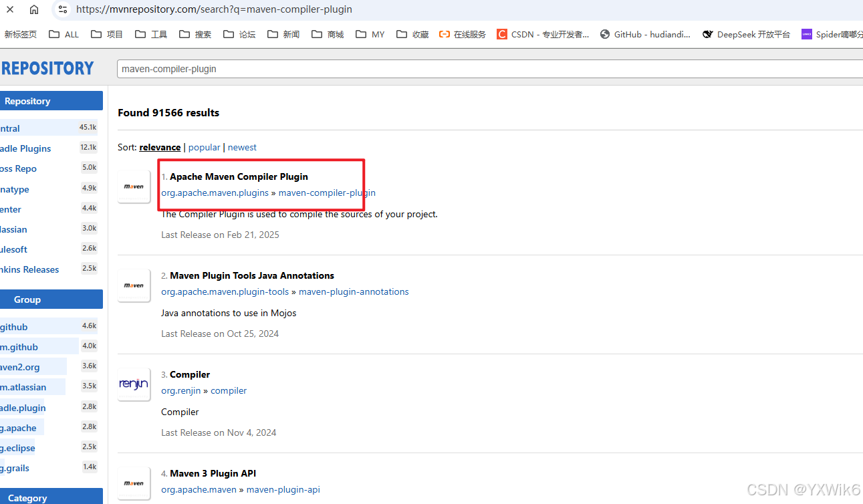Click Maven logo of Plugin API result

click(x=134, y=483)
